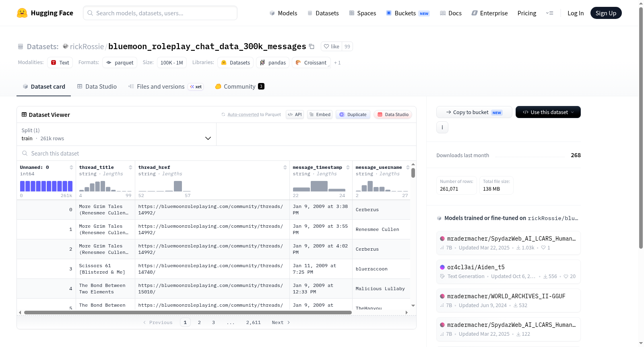The width and height of the screenshot is (644, 347).
Task: Switch to the Dataset card tab
Action: coord(43,86)
